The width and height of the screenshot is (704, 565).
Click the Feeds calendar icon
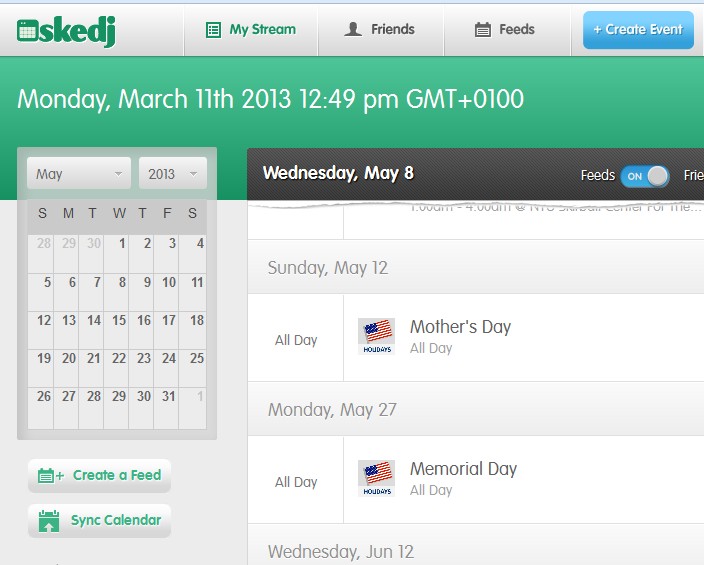[x=482, y=30]
